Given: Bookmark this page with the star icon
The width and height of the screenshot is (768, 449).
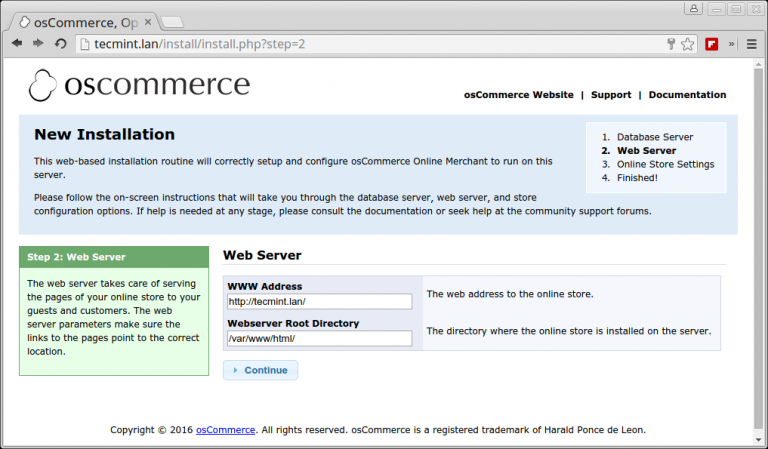Looking at the screenshot, I should click(688, 44).
